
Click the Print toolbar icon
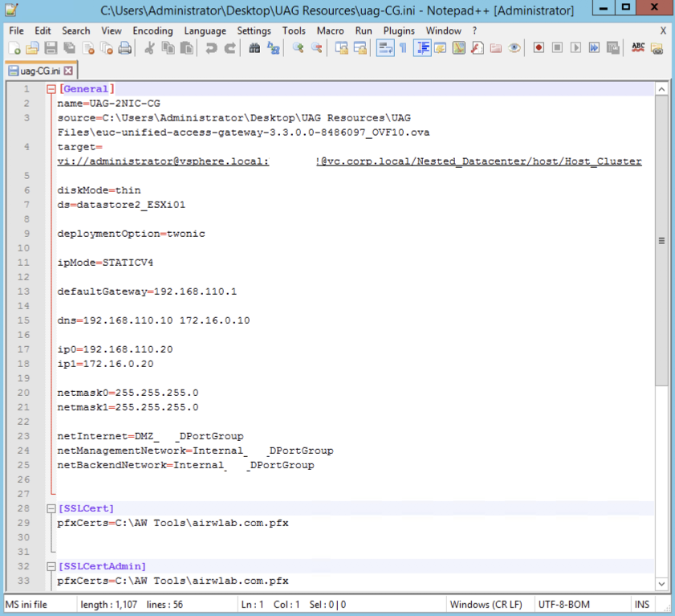124,48
